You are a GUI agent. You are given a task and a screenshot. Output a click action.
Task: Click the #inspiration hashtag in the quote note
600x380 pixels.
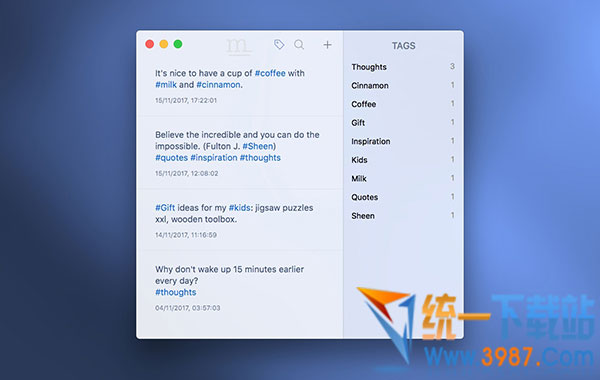click(x=214, y=158)
